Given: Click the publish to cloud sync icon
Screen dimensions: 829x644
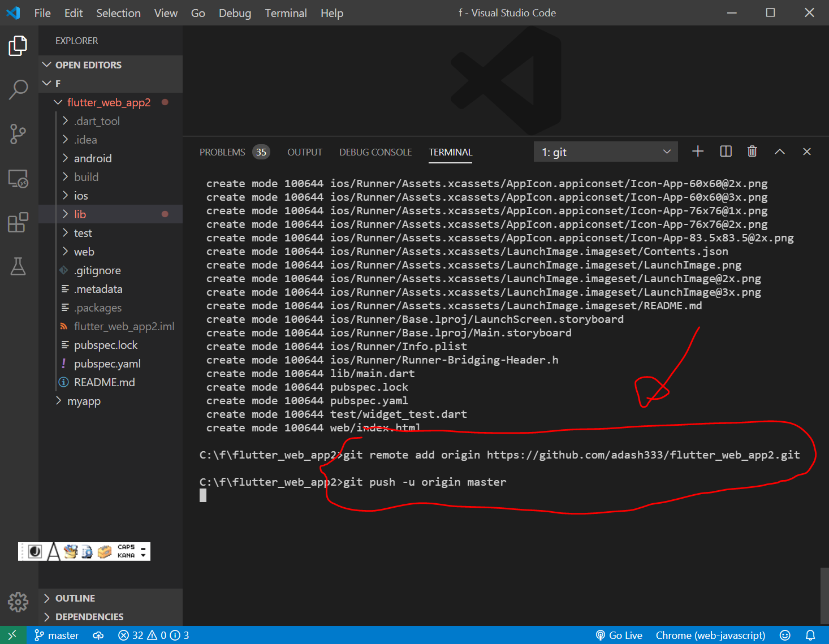Looking at the screenshot, I should [98, 635].
